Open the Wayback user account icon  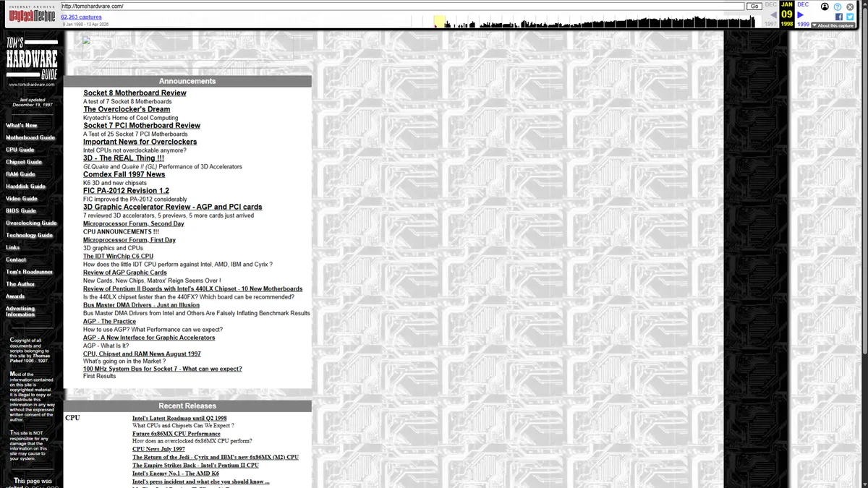pyautogui.click(x=825, y=7)
